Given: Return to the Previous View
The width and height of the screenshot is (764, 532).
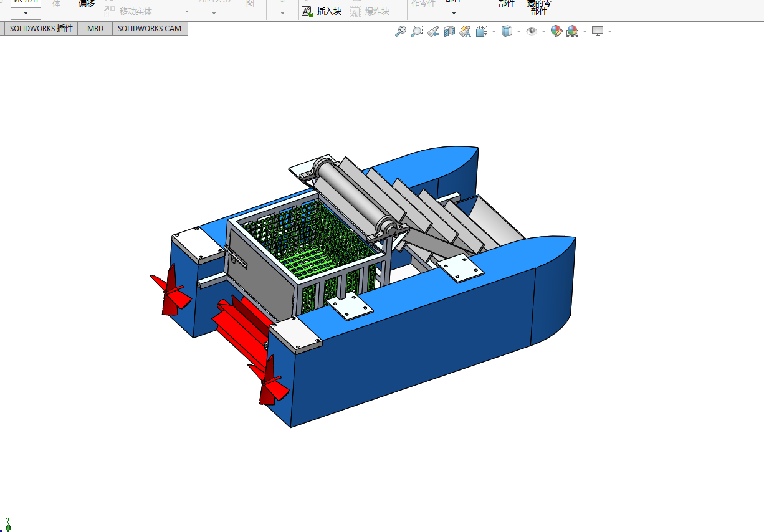Looking at the screenshot, I should pyautogui.click(x=433, y=31).
